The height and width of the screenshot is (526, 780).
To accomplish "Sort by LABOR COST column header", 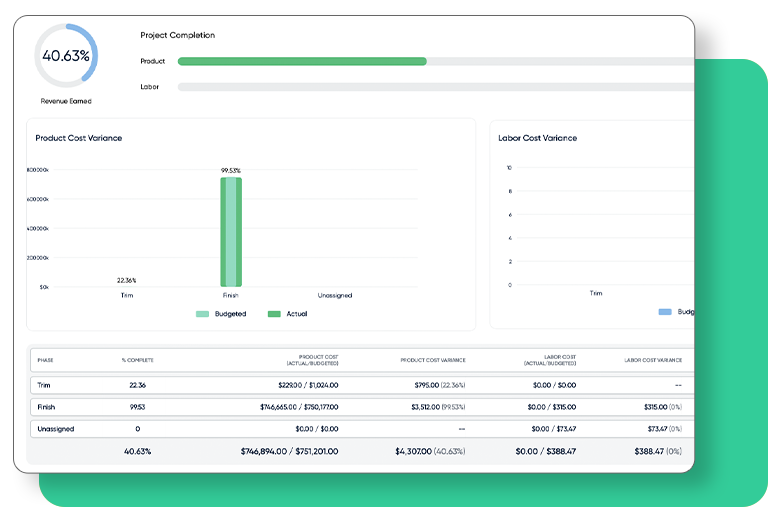I will pyautogui.click(x=550, y=360).
